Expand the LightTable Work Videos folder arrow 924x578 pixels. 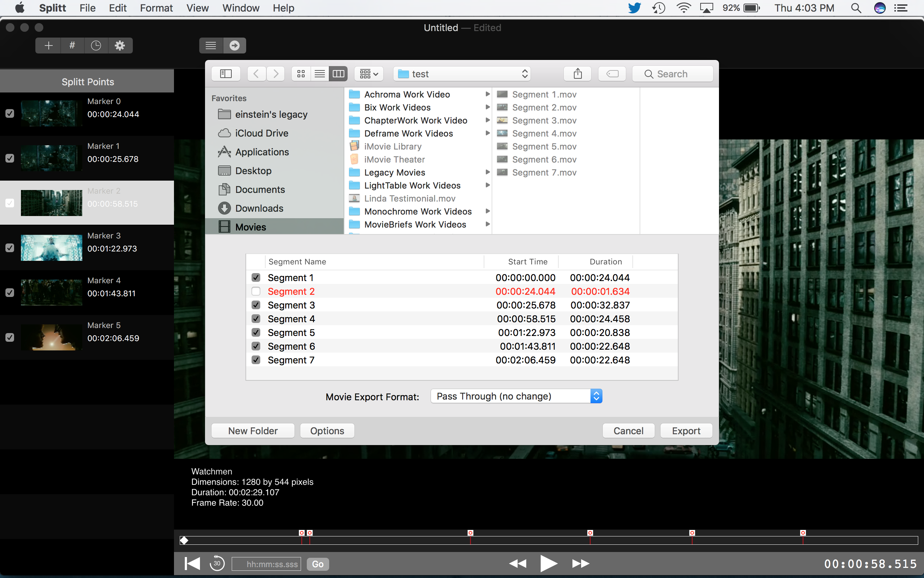(487, 185)
